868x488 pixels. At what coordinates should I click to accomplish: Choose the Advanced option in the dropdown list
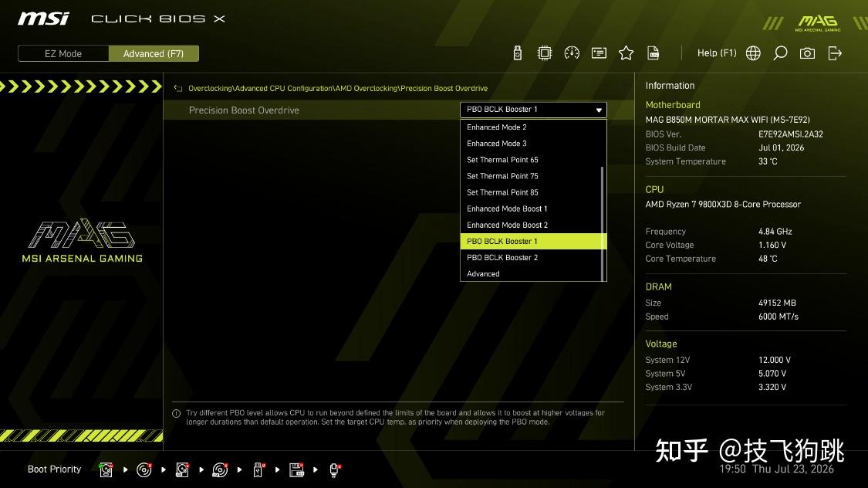pos(533,273)
